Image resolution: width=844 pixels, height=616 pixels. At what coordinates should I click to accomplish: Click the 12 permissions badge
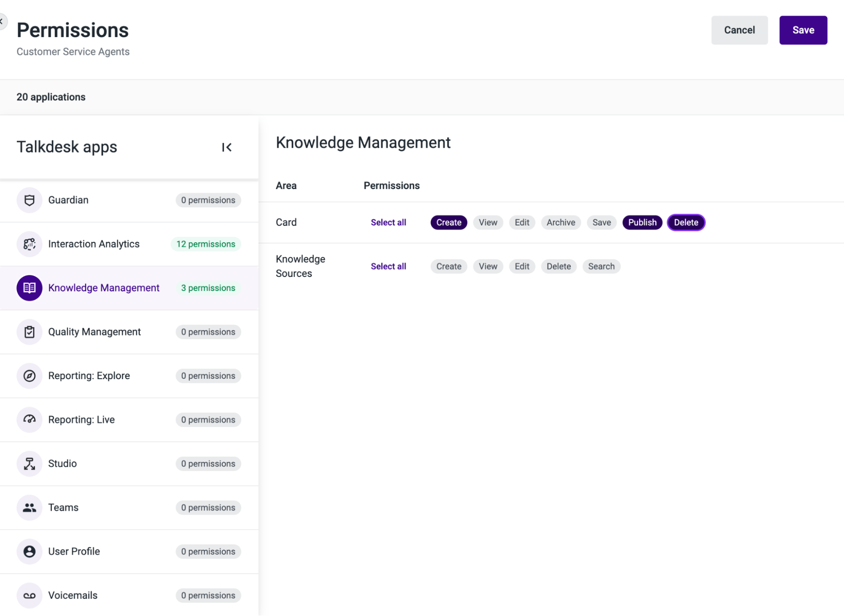(206, 244)
